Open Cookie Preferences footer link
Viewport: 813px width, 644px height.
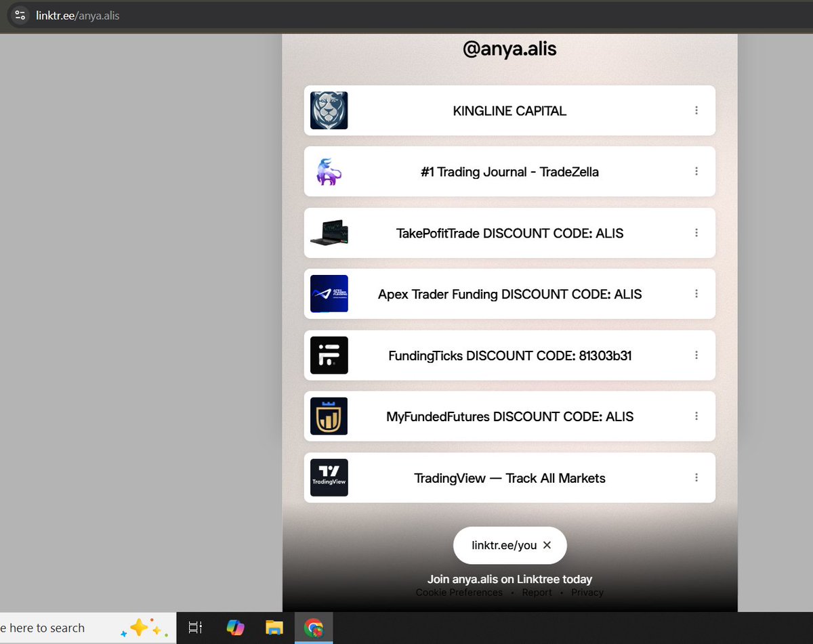pyautogui.click(x=459, y=593)
